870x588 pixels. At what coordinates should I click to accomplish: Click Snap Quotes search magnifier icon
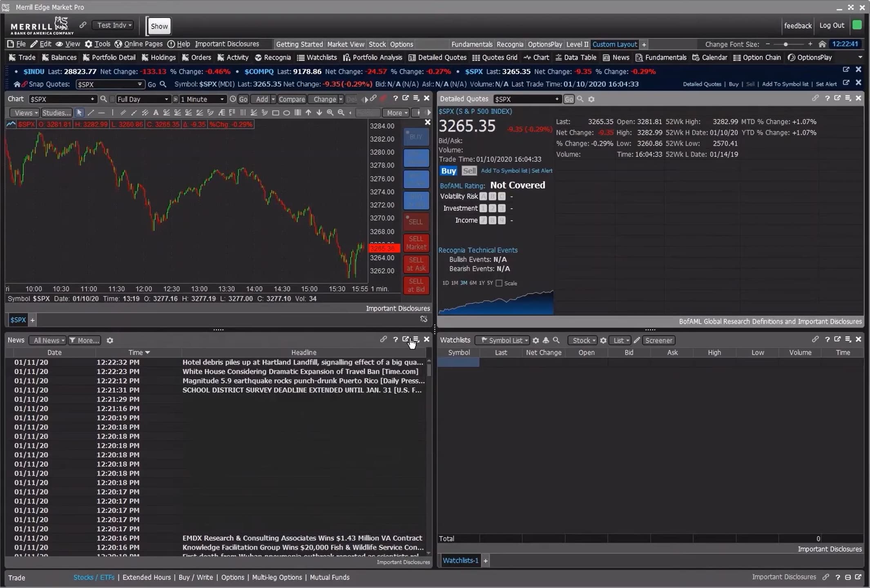pos(163,84)
